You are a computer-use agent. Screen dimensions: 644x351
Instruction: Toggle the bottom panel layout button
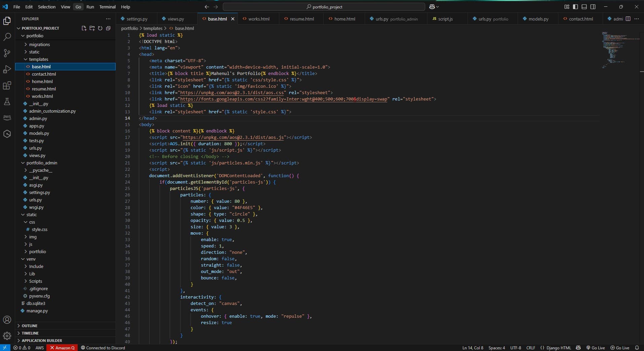click(x=584, y=7)
